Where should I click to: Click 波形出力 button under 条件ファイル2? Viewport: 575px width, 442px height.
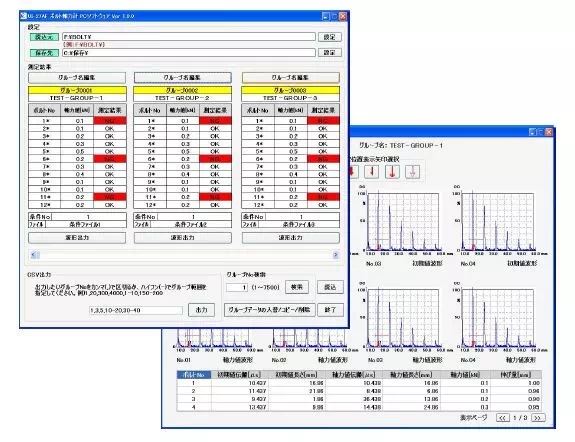coord(183,238)
